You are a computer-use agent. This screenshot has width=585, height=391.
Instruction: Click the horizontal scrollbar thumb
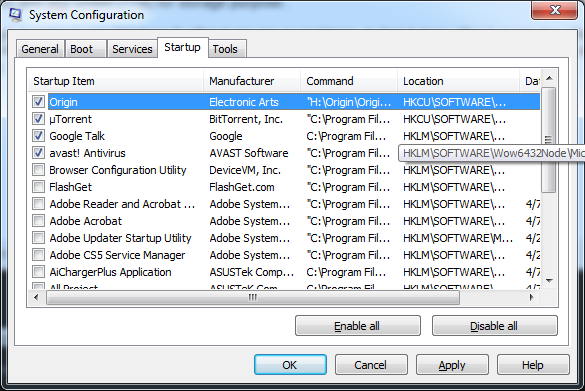point(253,297)
